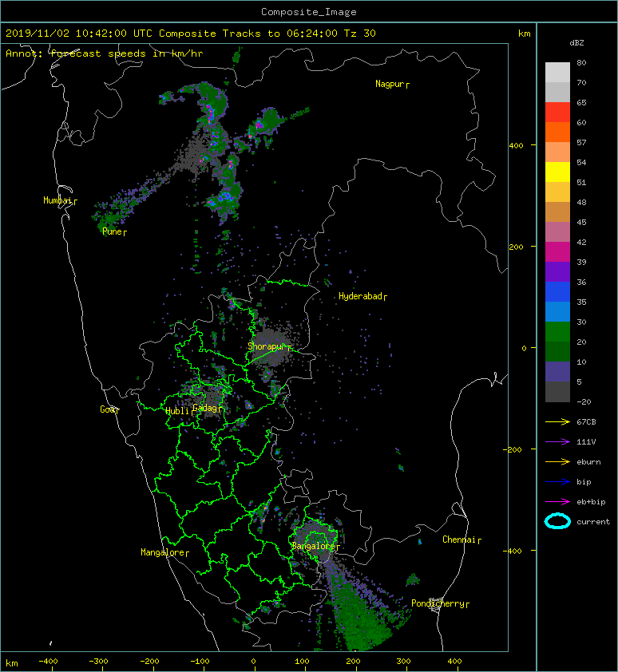Click the Gadag city label
This screenshot has width=618, height=672.
click(x=205, y=408)
